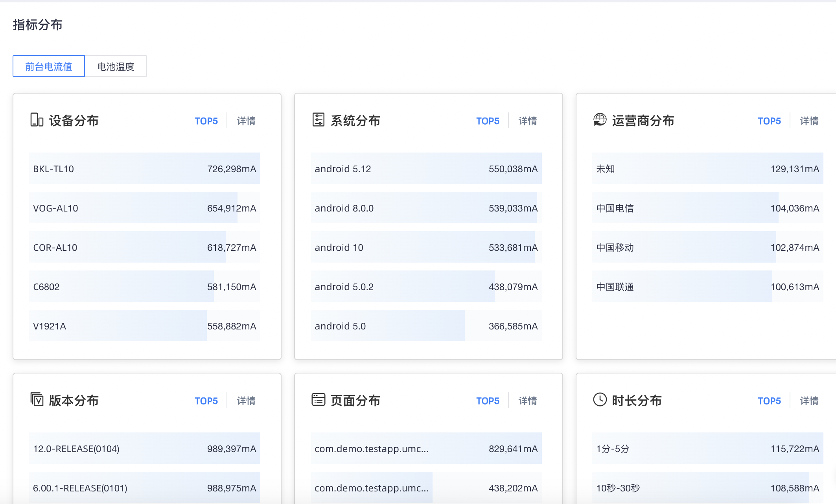Click the 726,298mA value

(232, 169)
